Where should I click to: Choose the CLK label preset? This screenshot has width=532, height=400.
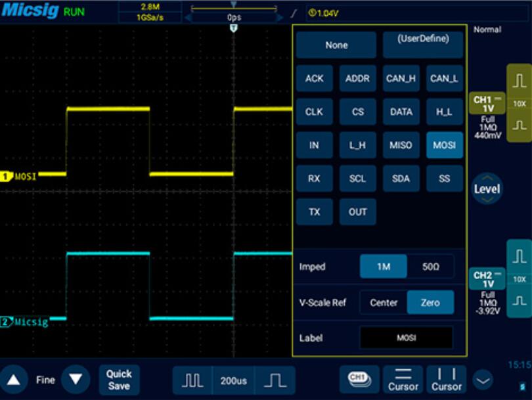(314, 112)
